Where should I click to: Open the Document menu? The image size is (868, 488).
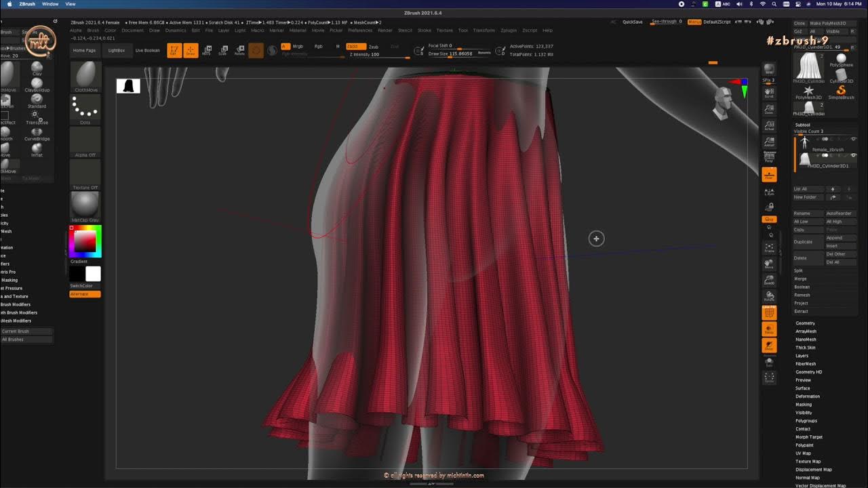(133, 30)
